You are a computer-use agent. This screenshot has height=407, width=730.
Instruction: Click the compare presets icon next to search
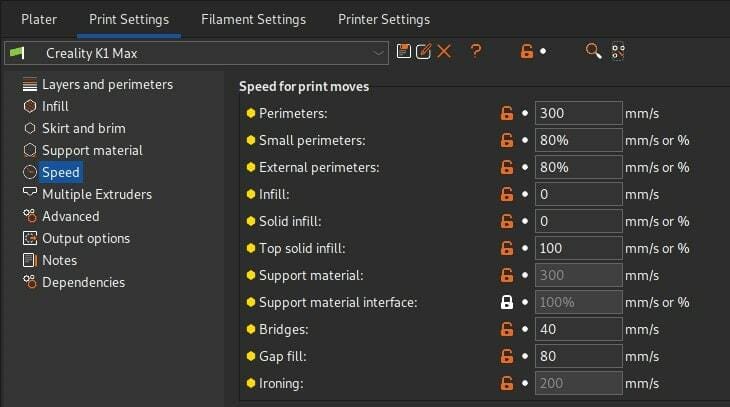[618, 51]
